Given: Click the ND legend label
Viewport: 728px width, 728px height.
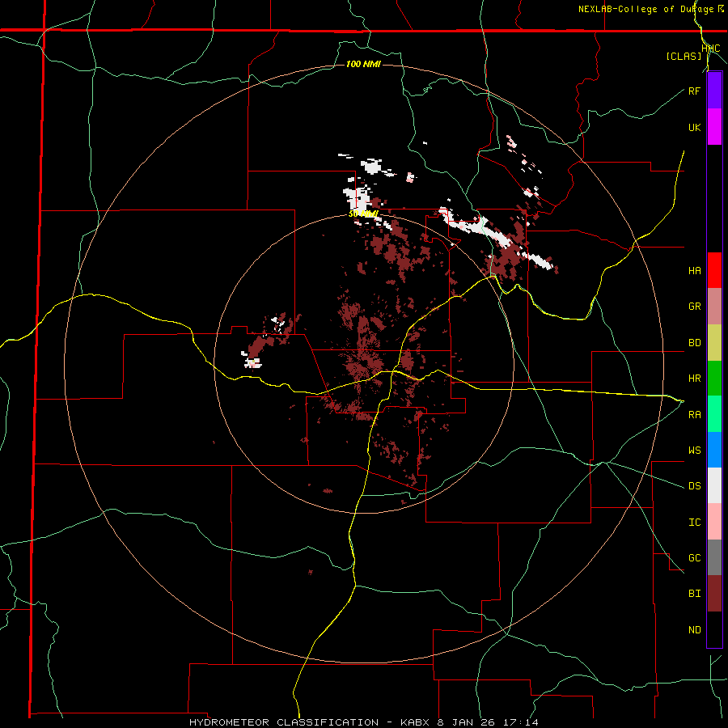Looking at the screenshot, I should coord(694,630).
